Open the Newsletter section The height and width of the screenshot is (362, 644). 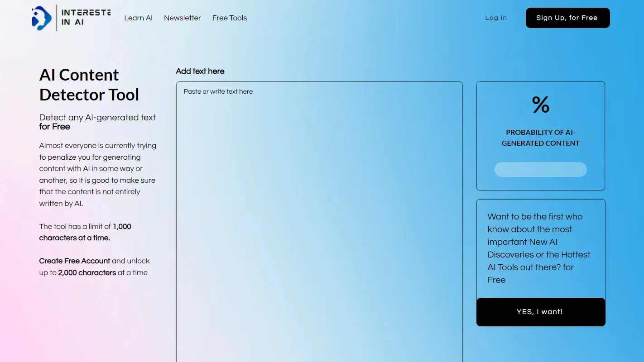tap(183, 18)
